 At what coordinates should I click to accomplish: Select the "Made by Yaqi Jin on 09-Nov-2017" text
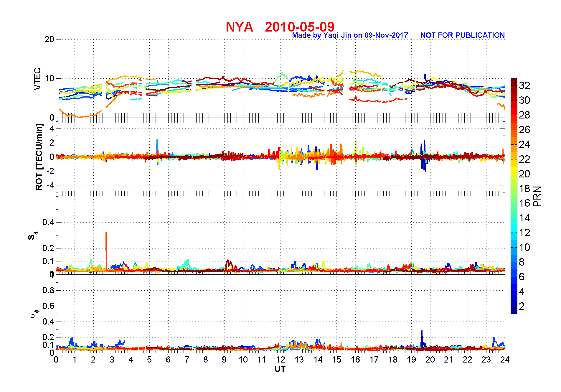[x=350, y=35]
